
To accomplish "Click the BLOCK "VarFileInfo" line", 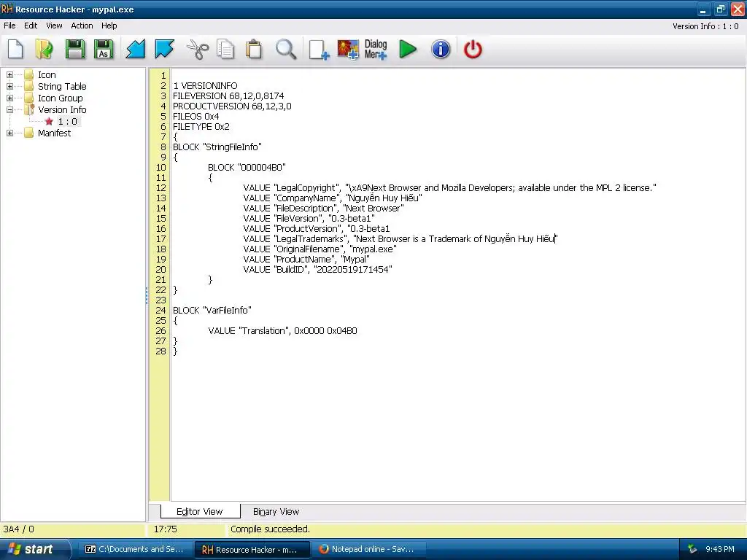I will (x=212, y=311).
